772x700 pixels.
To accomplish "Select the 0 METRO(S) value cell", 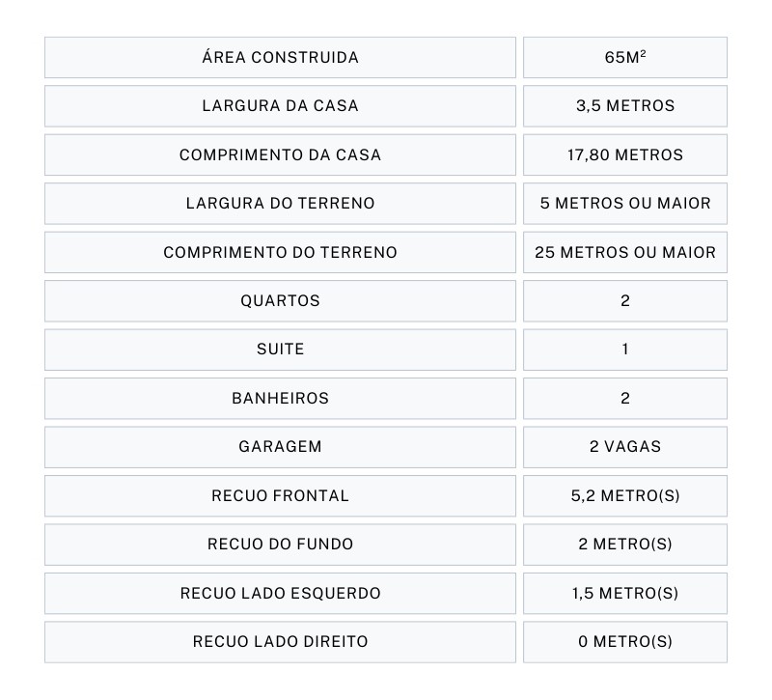I will pos(624,642).
